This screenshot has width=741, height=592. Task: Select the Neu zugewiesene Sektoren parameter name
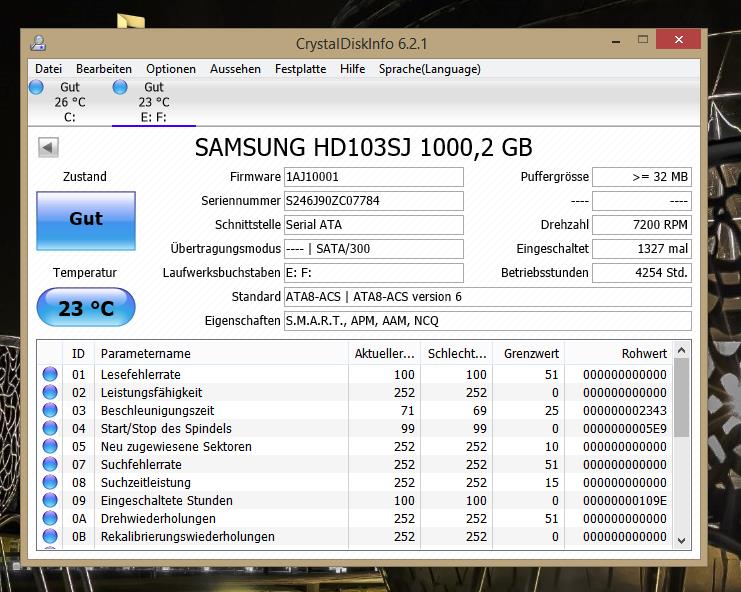(176, 446)
